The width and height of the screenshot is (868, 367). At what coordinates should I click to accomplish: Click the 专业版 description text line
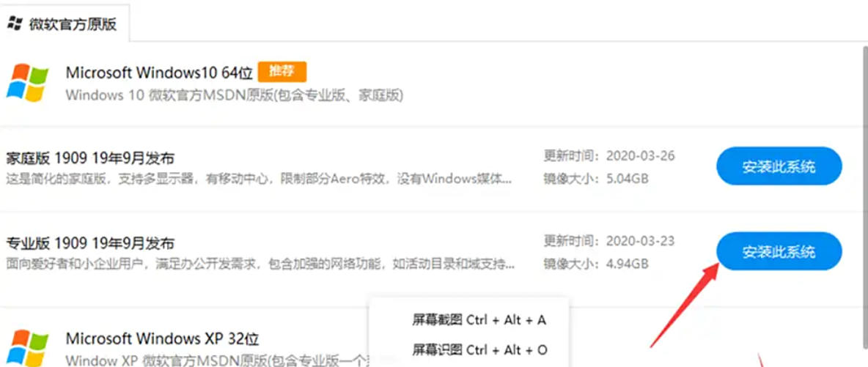pos(260,264)
